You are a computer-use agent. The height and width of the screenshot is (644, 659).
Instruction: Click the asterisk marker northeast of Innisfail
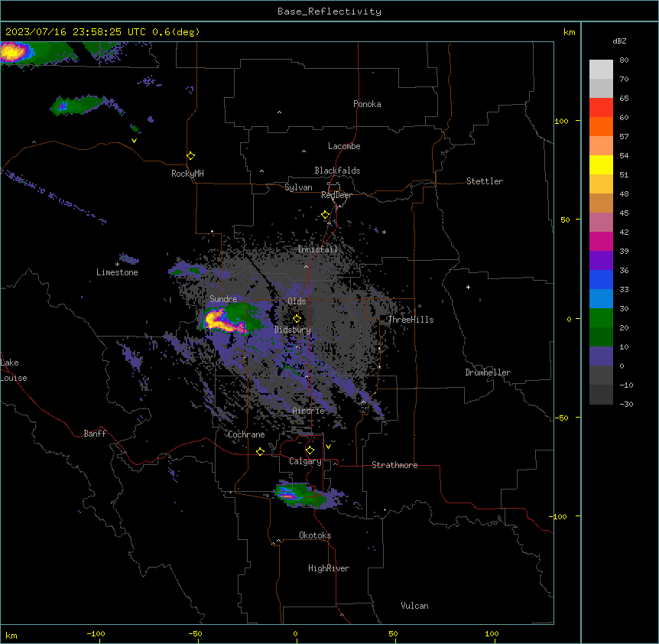pos(384,232)
